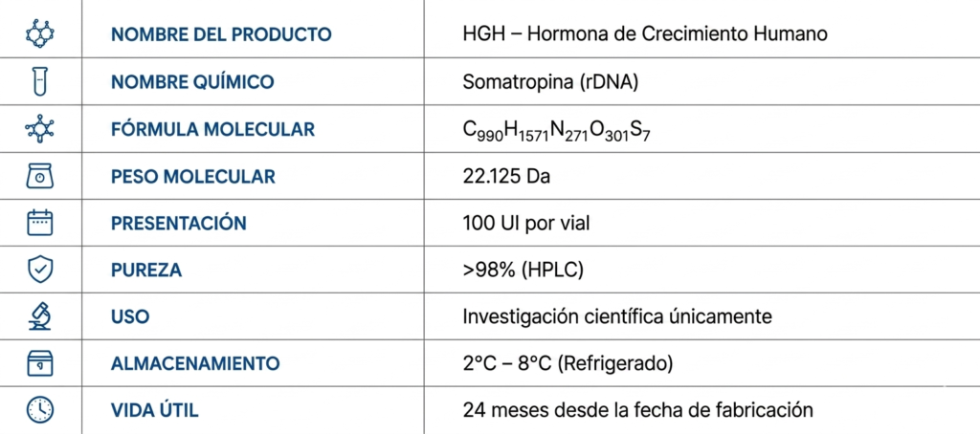
Task: Click the test tube icon for Nombre Químico
Action: point(40,81)
